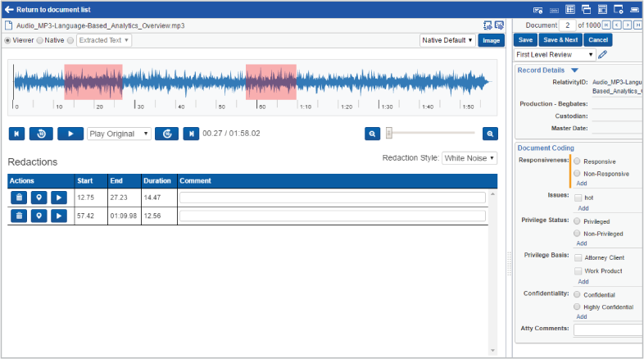
Task: Open the Redaction Style dropdown
Action: pyautogui.click(x=469, y=158)
